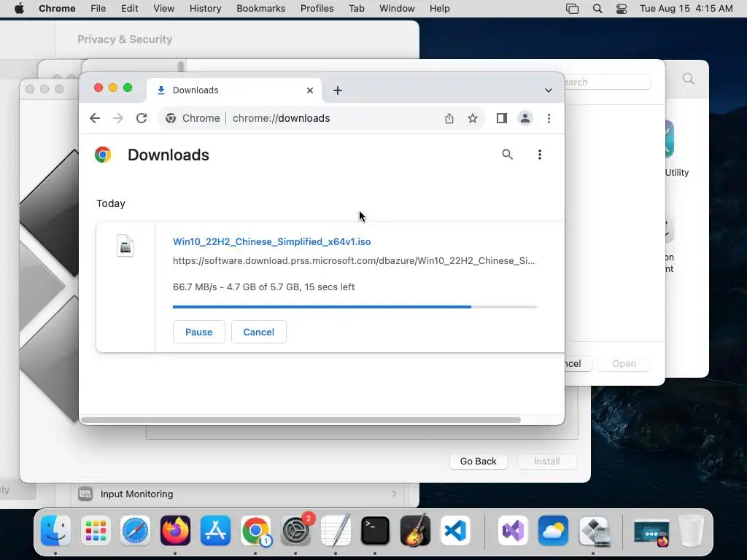The width and height of the screenshot is (747, 560).
Task: Open the Apple menu
Action: click(x=19, y=9)
